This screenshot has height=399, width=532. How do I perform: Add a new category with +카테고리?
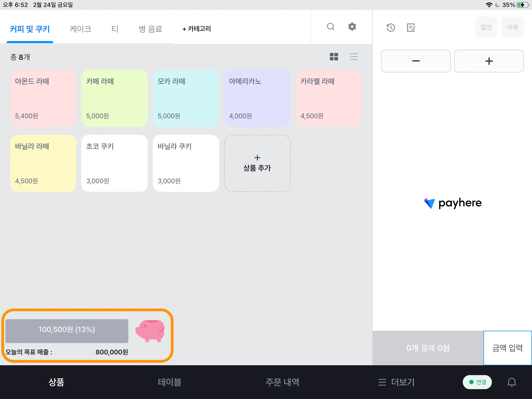tap(197, 29)
